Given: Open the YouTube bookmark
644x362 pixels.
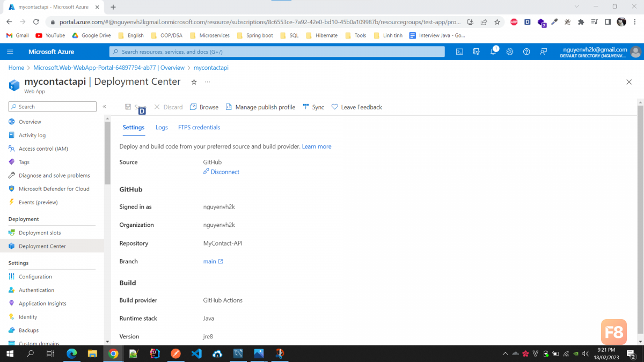Looking at the screenshot, I should [50, 35].
